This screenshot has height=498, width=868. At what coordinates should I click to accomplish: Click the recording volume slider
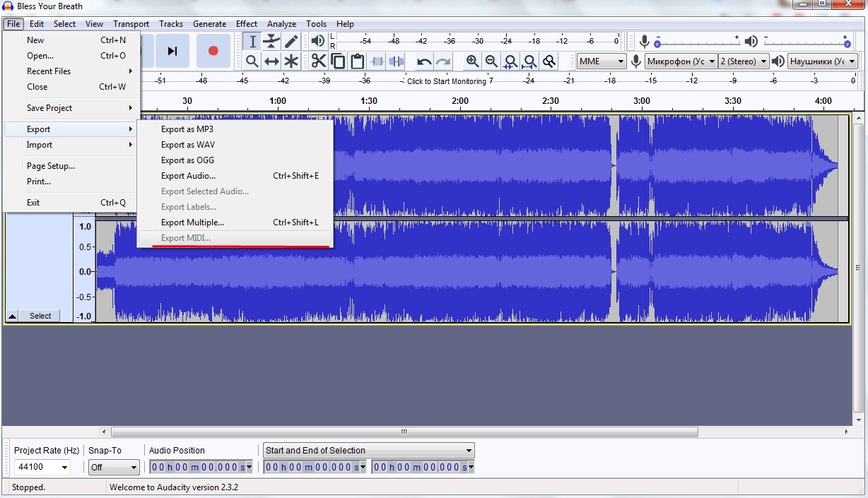click(697, 42)
